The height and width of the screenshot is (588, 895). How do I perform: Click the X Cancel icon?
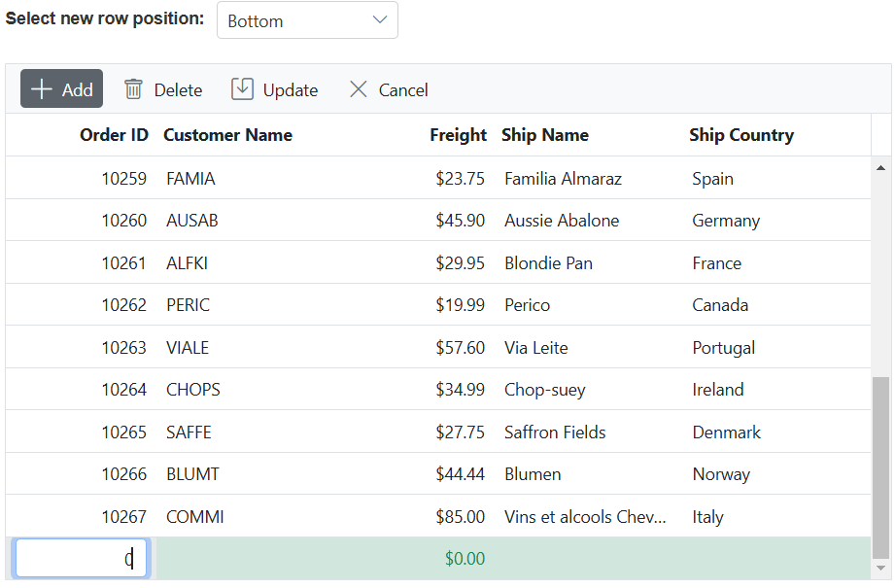point(358,89)
